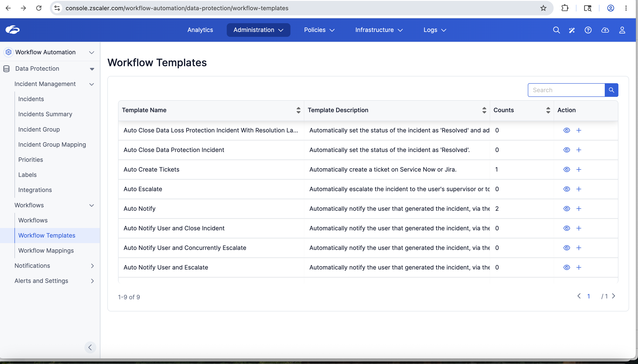View Auto Notify User and Escalate template
This screenshot has width=638, height=364.
tap(567, 267)
